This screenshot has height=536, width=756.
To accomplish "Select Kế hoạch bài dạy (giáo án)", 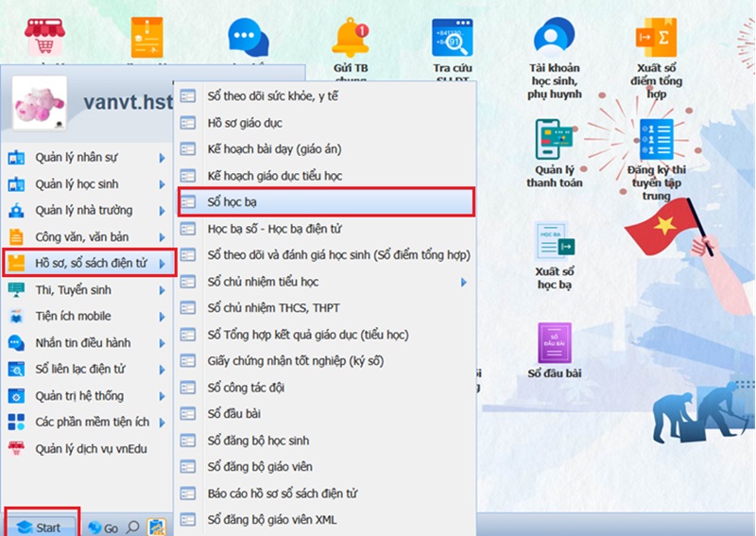I will 326,149.
